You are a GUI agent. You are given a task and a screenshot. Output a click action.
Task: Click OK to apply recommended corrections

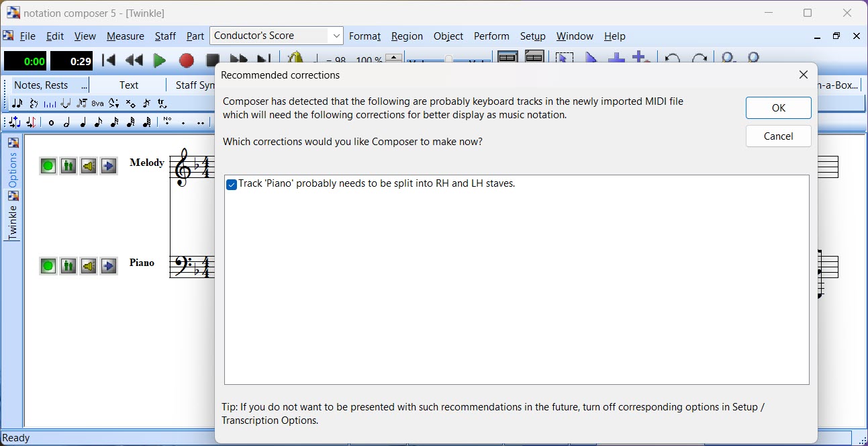click(x=778, y=108)
